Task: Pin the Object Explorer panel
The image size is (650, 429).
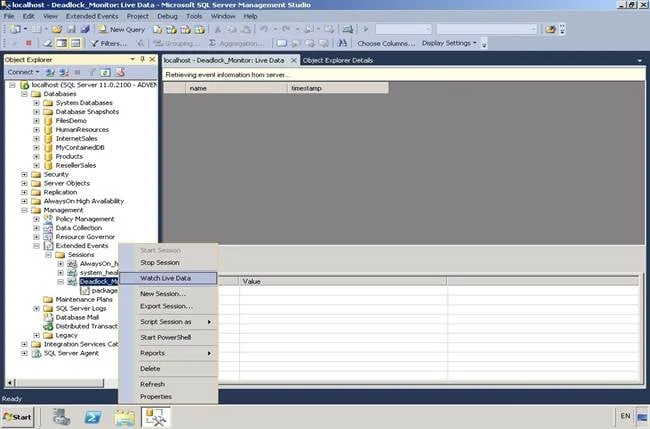Action: pyautogui.click(x=142, y=59)
